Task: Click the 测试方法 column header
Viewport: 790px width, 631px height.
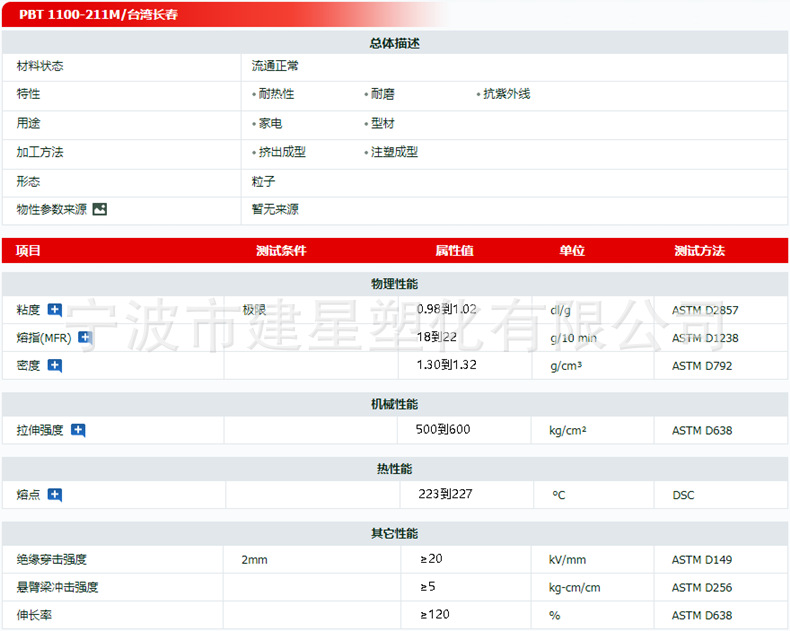Action: tap(699, 250)
